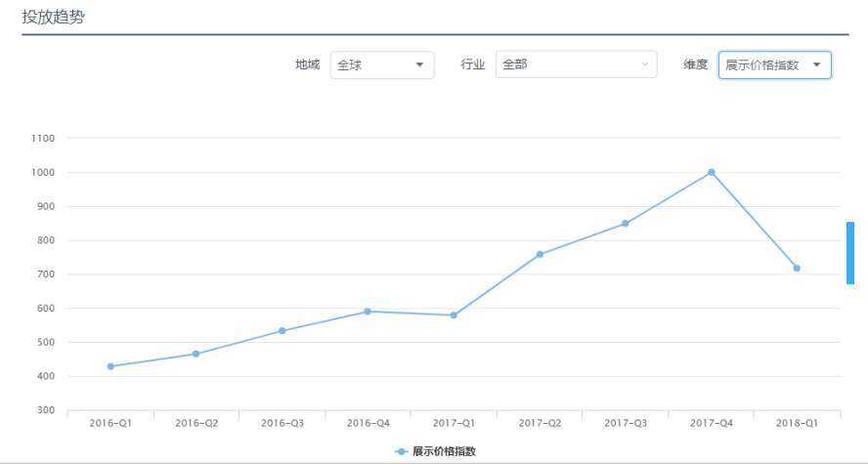
Task: Click the 2016-Q2 axis label
Action: (196, 423)
